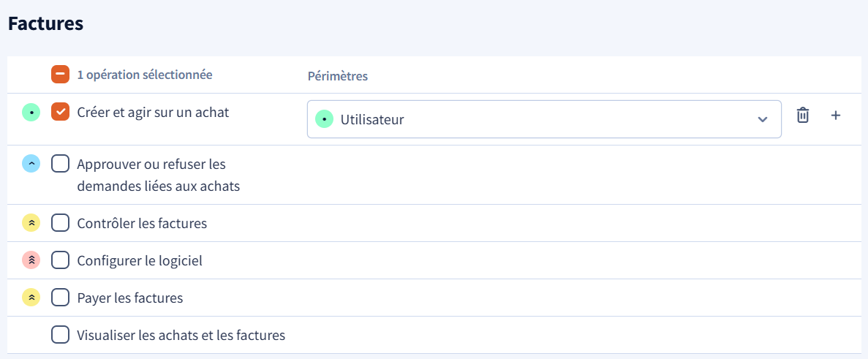Image resolution: width=868 pixels, height=359 pixels.
Task: Uncheck Créer et agir sur un achat
Action: pos(61,112)
